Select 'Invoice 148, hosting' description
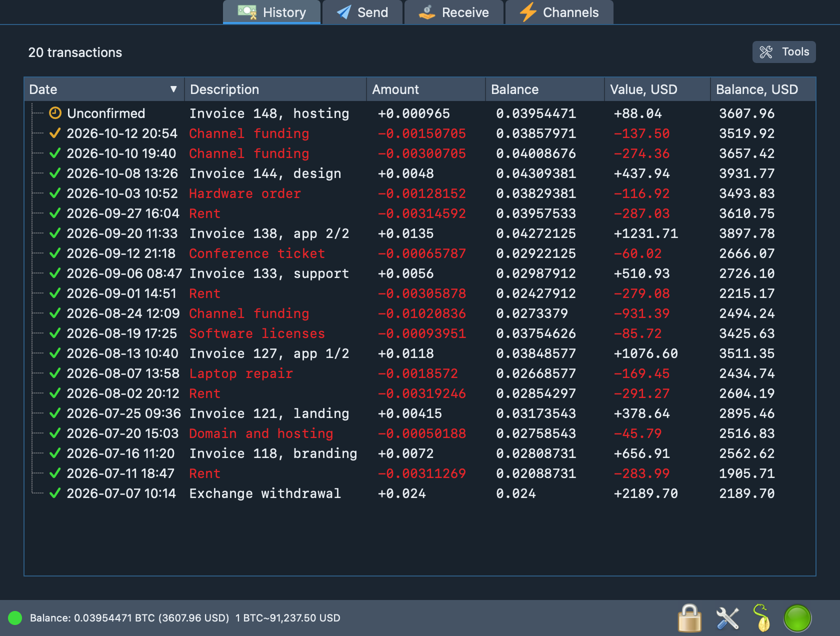This screenshot has width=840, height=636. click(x=269, y=113)
